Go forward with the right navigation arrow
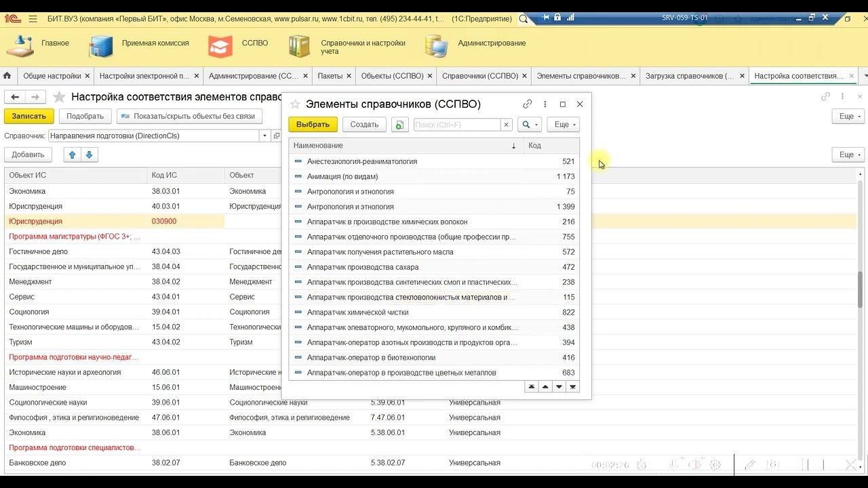The image size is (868, 488). (36, 97)
